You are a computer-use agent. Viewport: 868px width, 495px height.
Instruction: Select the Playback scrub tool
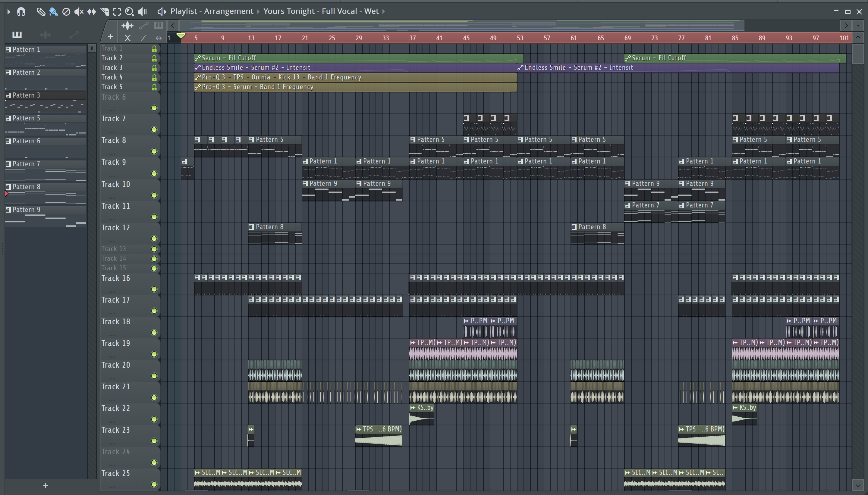(142, 11)
